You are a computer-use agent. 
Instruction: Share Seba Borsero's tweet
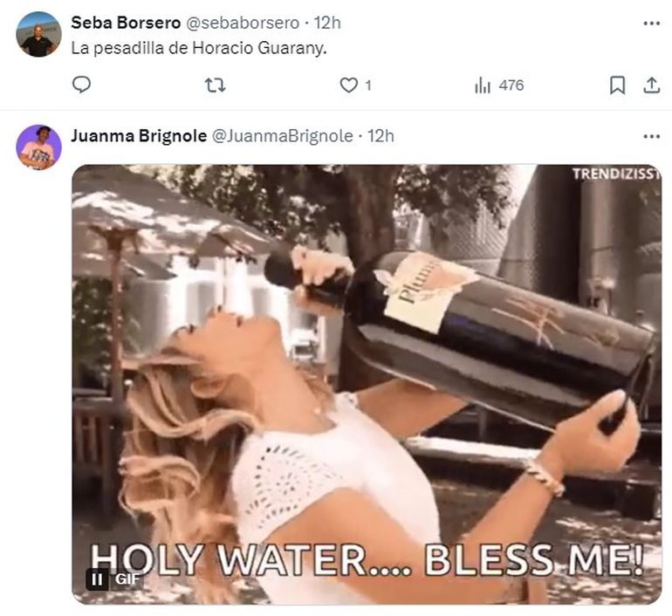(650, 85)
